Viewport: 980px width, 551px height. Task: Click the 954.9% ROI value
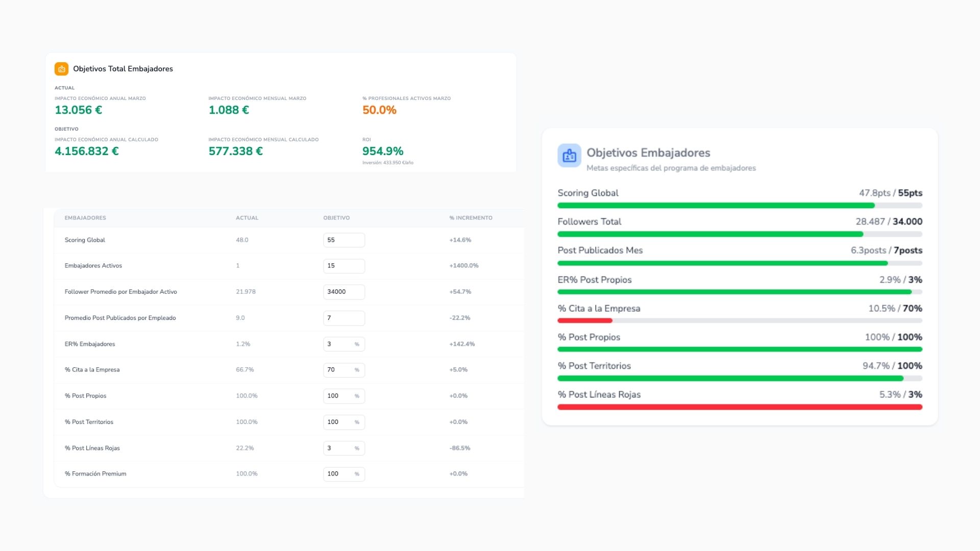(383, 151)
